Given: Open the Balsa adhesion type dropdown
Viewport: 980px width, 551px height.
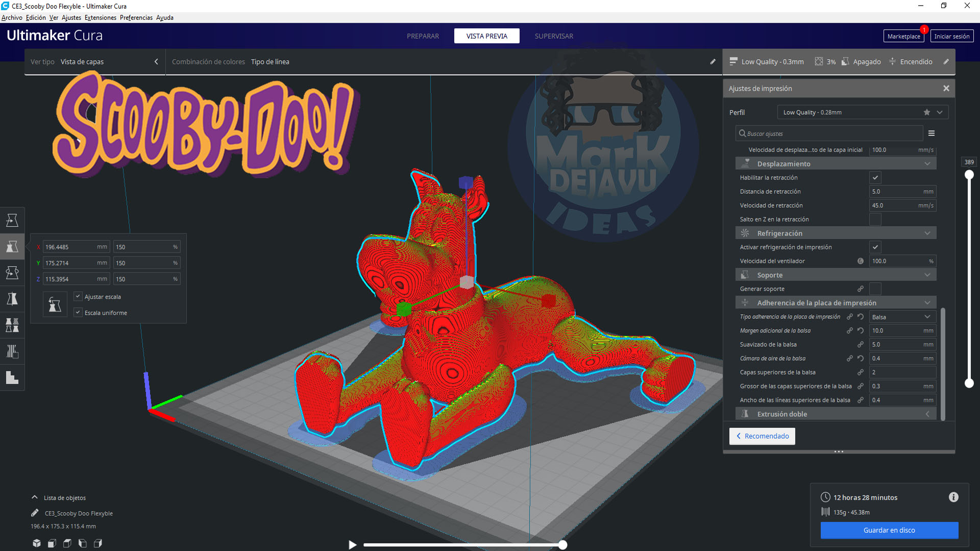Looking at the screenshot, I should click(x=902, y=317).
